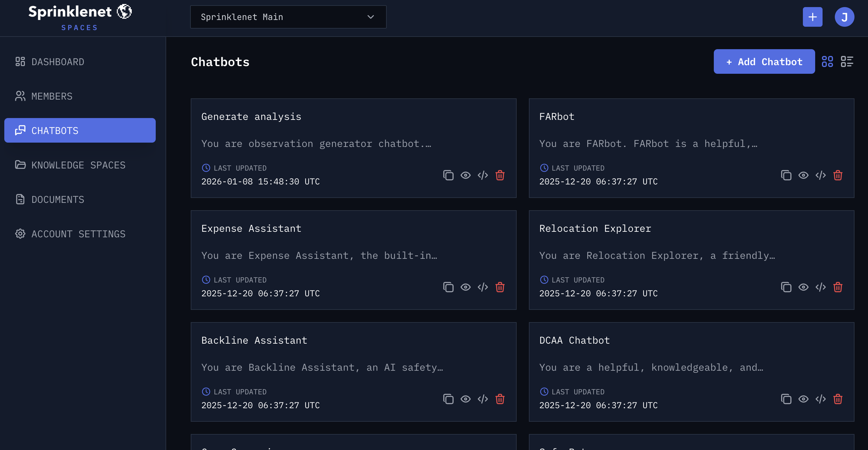The height and width of the screenshot is (450, 868).
Task: Click the Add Chatbot button
Action: pos(764,61)
